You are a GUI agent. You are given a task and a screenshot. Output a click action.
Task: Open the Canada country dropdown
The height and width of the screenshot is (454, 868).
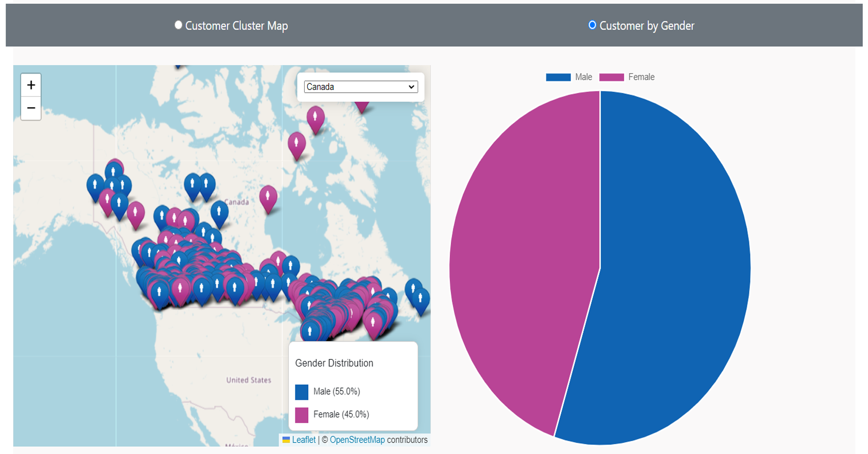[x=360, y=87]
